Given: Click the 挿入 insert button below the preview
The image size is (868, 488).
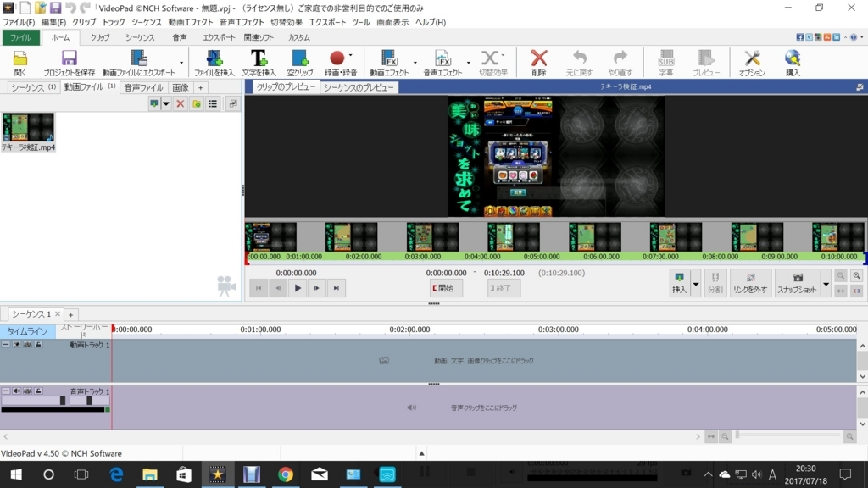Looking at the screenshot, I should coord(679,283).
